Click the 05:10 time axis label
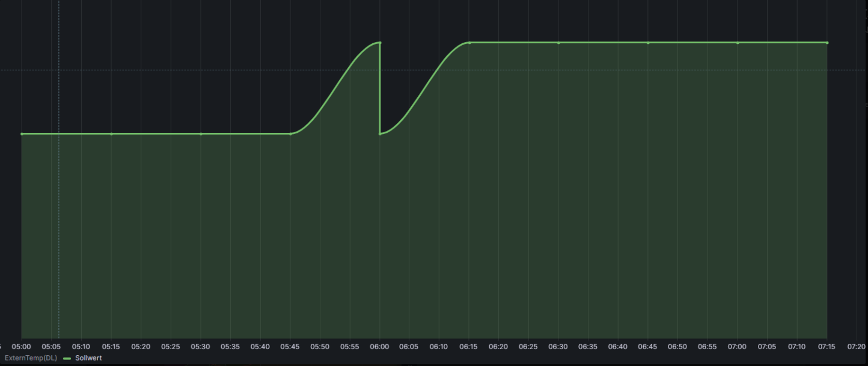 pyautogui.click(x=81, y=347)
